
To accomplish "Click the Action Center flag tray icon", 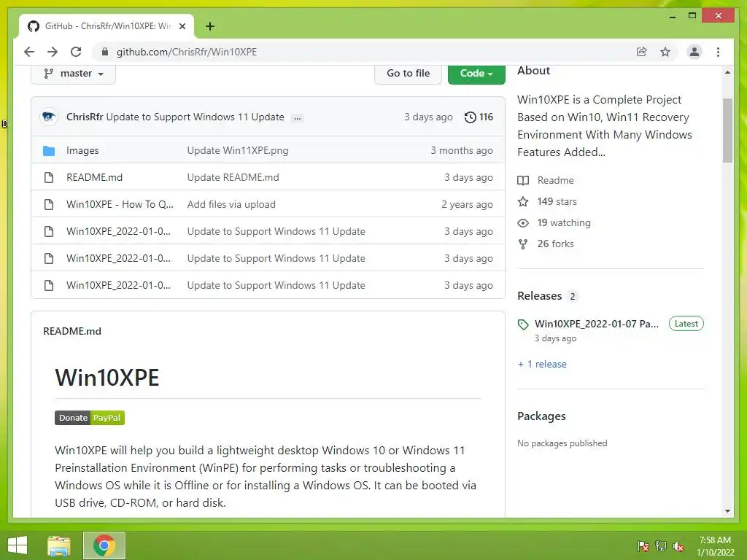I will 643,545.
